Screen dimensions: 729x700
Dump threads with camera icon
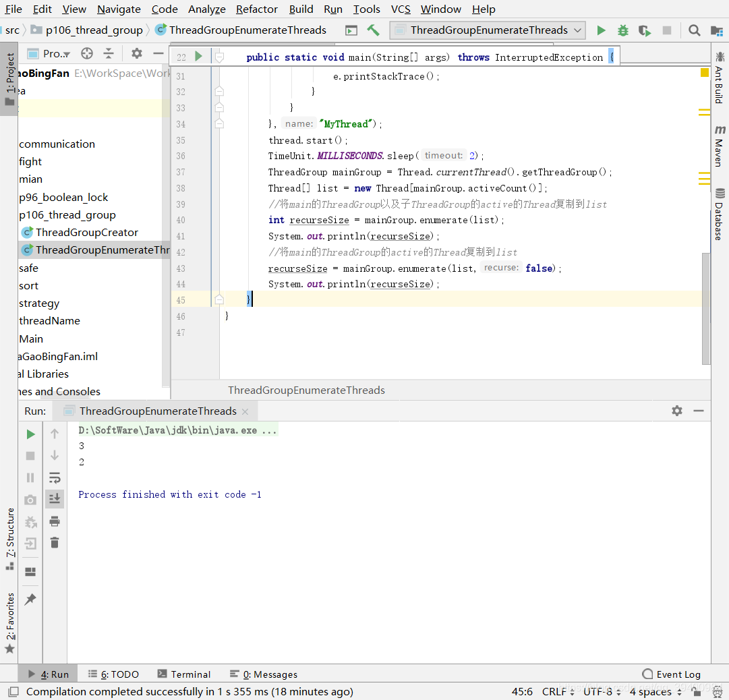tap(31, 500)
